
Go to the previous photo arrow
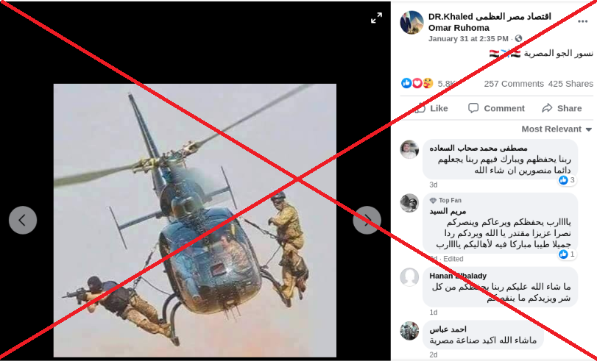click(23, 220)
